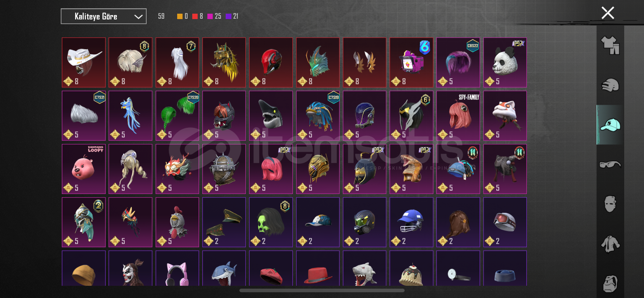This screenshot has height=298, width=644.
Task: Select the cap headwear category icon
Action: pyautogui.click(x=610, y=125)
